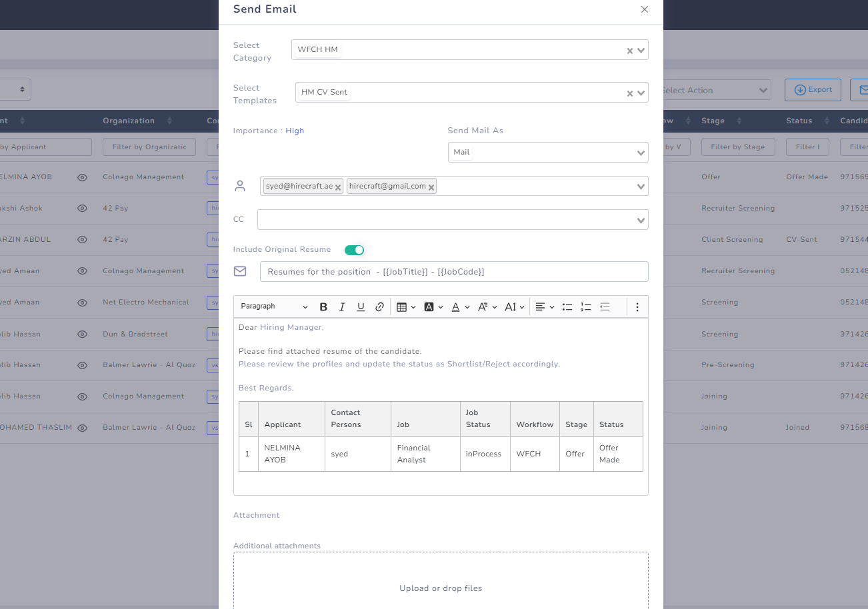Remove syed@hirecraft.ae from recipients
Viewport: 868px width, 609px height.
pyautogui.click(x=338, y=187)
